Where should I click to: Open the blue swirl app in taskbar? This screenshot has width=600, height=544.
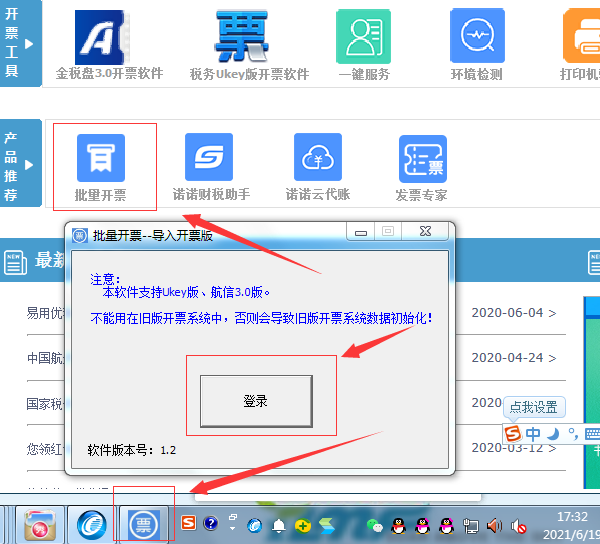(91, 524)
